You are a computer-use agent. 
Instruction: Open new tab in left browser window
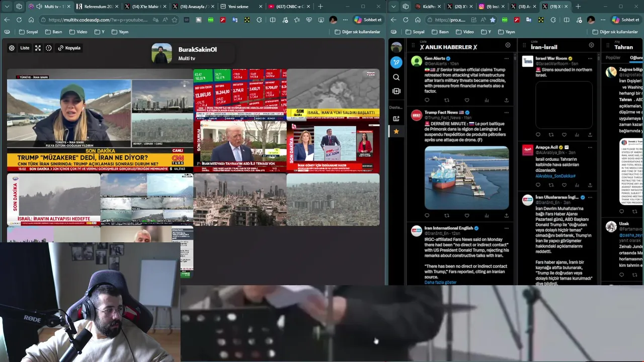pyautogui.click(x=320, y=7)
